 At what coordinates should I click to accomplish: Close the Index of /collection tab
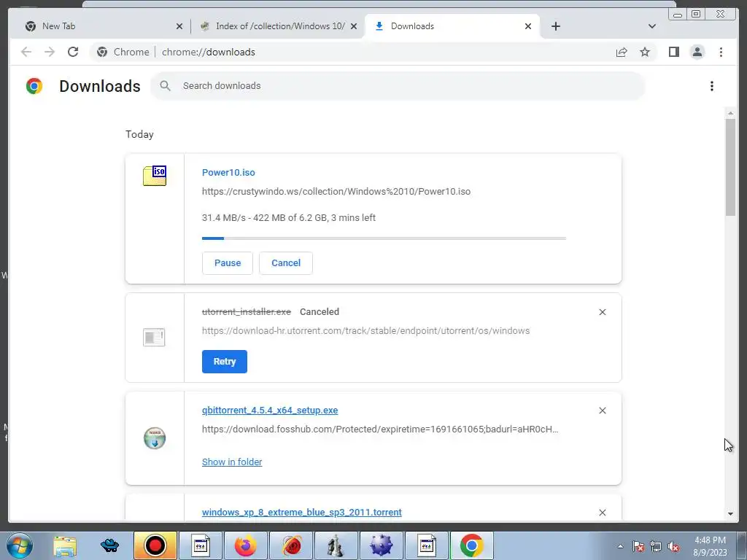click(354, 26)
